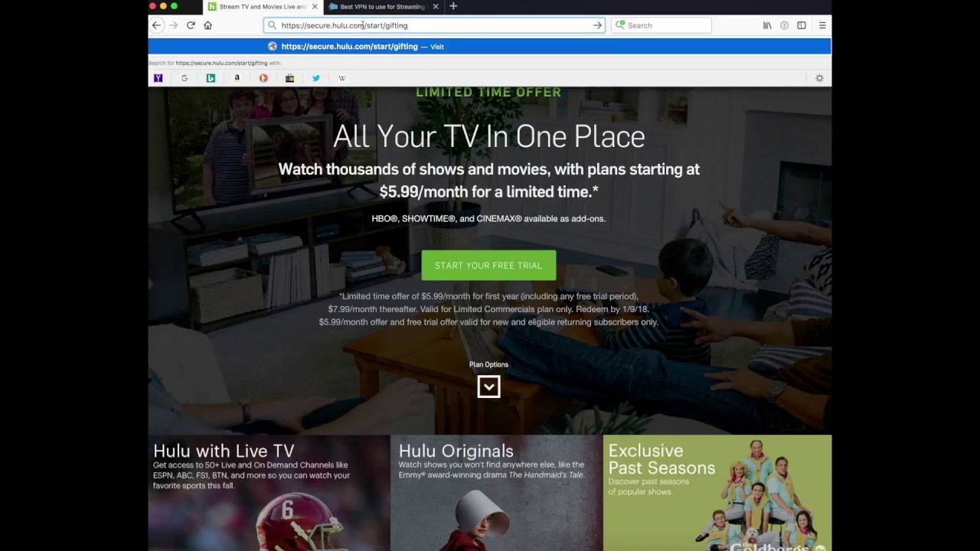Click the forward navigation arrow

point(173,25)
